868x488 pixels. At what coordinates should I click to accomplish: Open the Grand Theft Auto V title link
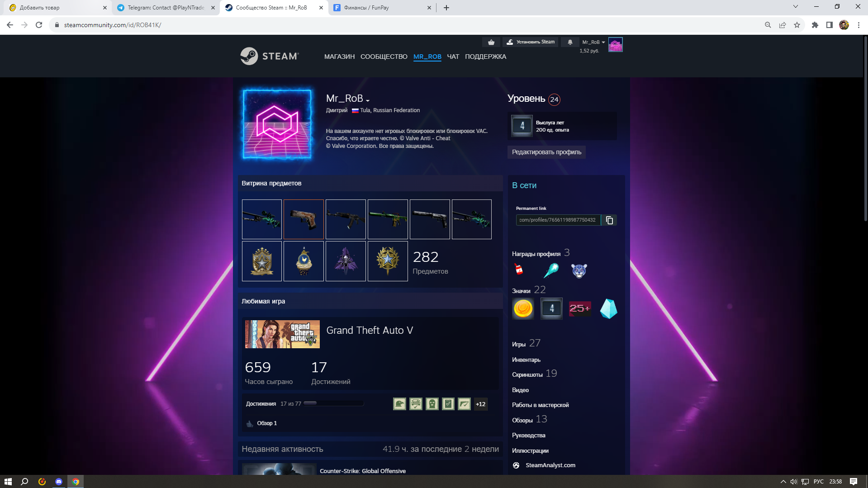pyautogui.click(x=370, y=330)
